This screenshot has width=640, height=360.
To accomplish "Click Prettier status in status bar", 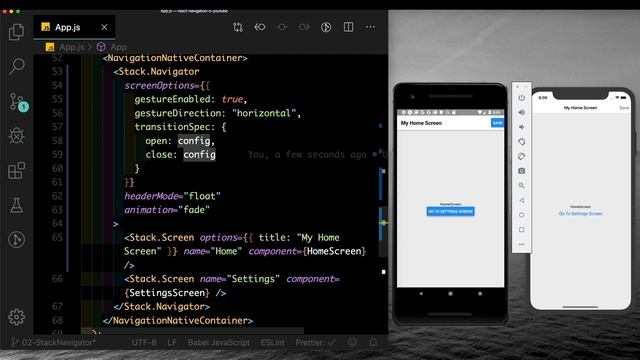I will (315, 342).
